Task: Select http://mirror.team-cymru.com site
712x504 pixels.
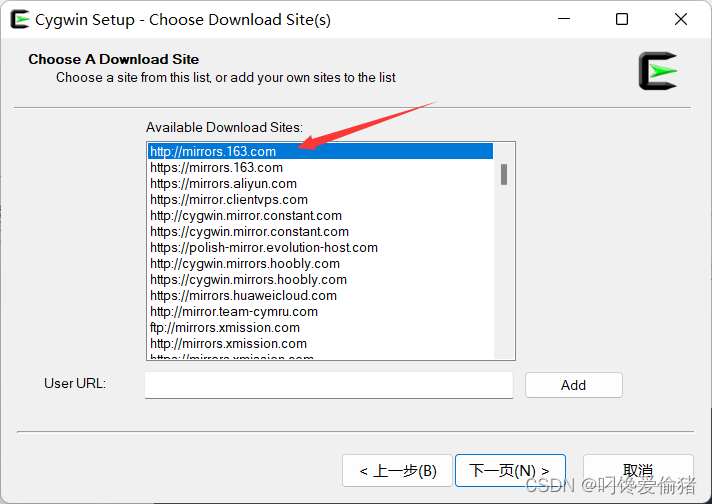Action: [321, 311]
